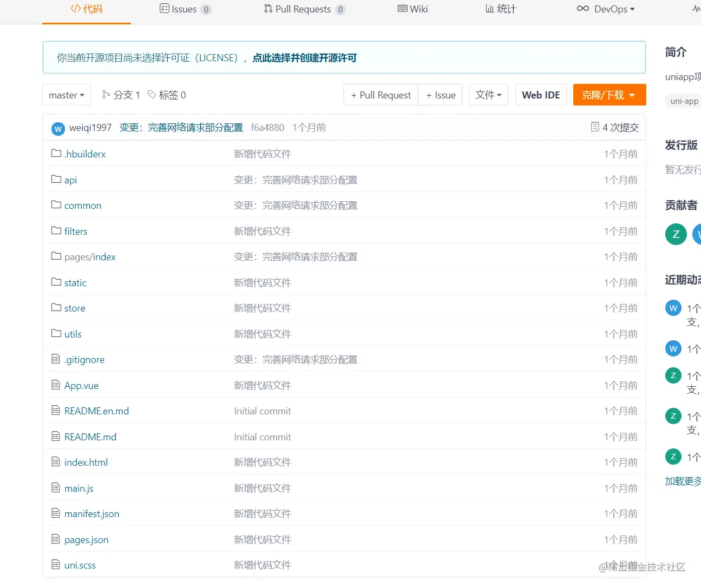This screenshot has width=701, height=588.
Task: Click the folder icon beside utils
Action: tap(56, 333)
